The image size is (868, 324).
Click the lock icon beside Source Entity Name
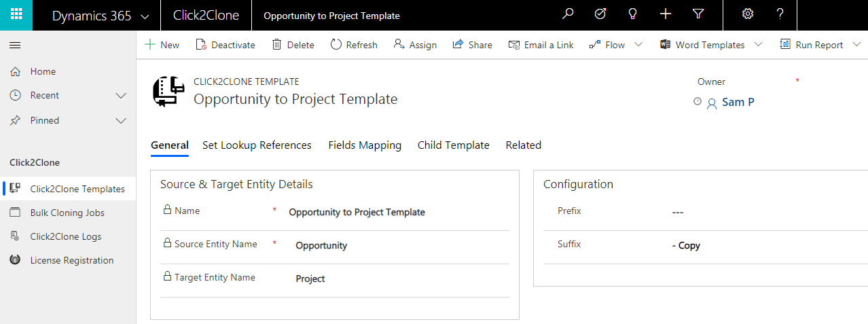coord(167,243)
